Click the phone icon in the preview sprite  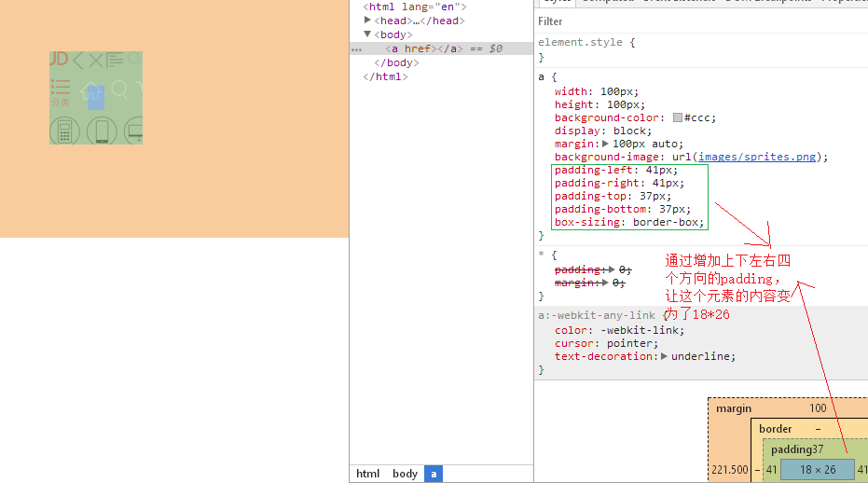coord(102,131)
